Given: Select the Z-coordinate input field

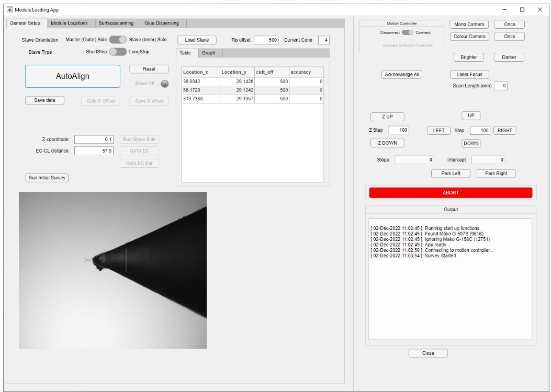Looking at the screenshot, I should click(94, 140).
